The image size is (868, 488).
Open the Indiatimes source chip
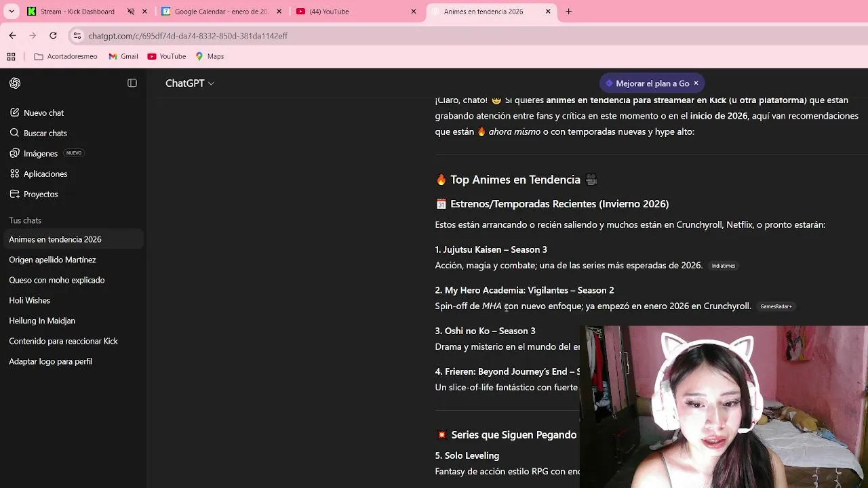point(723,266)
